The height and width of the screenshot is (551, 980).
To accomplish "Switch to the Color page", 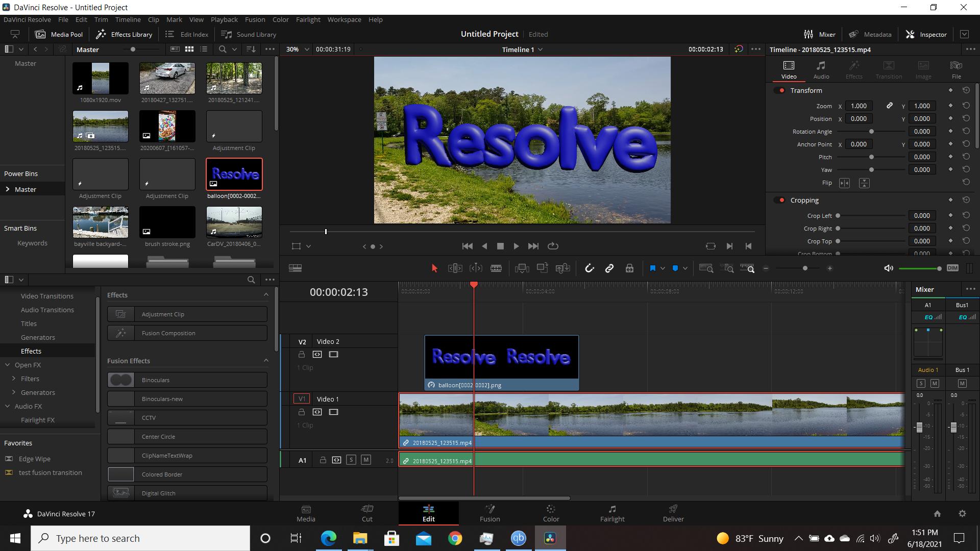I will pyautogui.click(x=551, y=513).
